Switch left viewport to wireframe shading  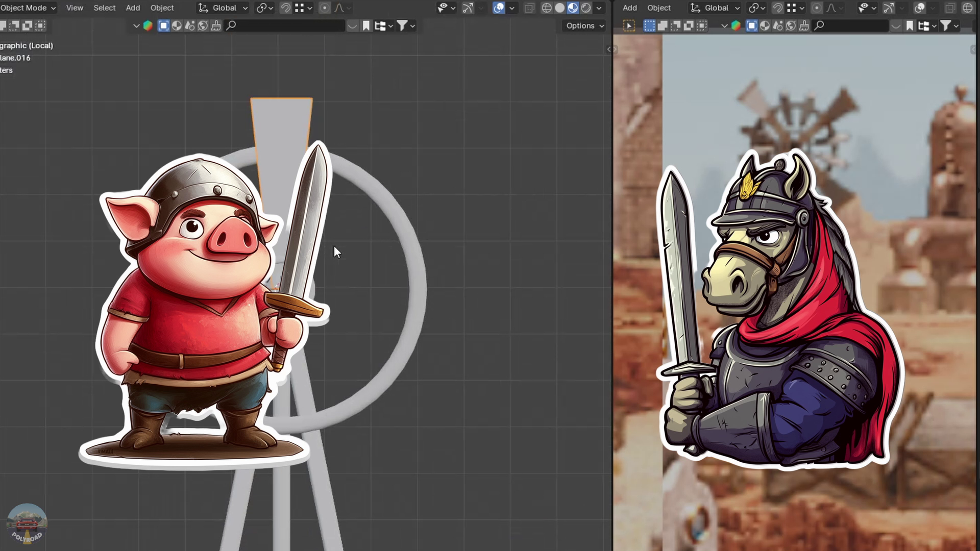tap(547, 8)
